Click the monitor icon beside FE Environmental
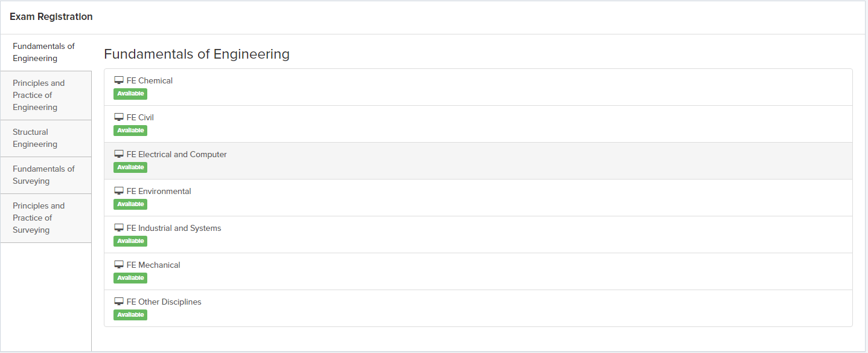 (119, 191)
